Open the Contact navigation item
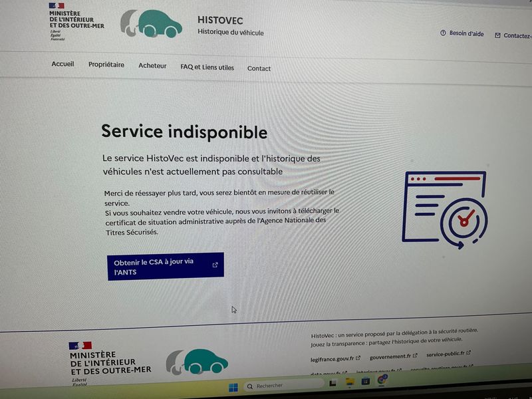This screenshot has height=399, width=532. pyautogui.click(x=259, y=68)
